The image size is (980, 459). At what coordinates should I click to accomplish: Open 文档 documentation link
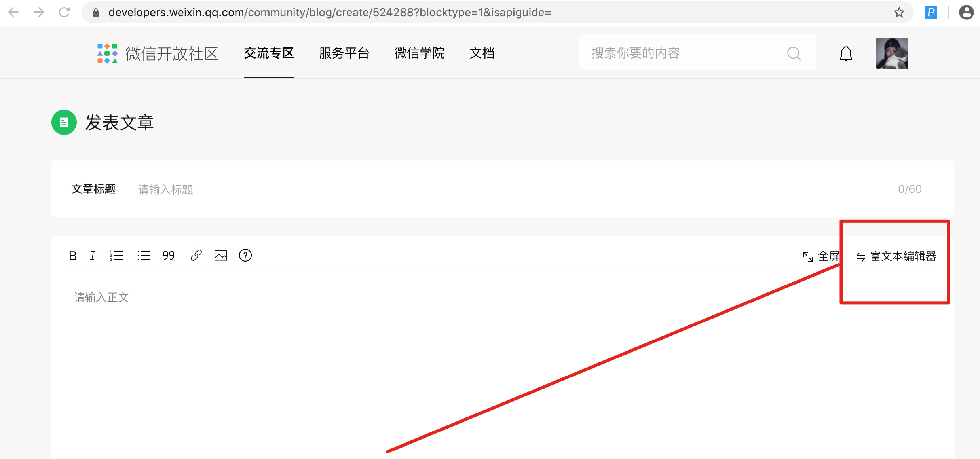(482, 53)
